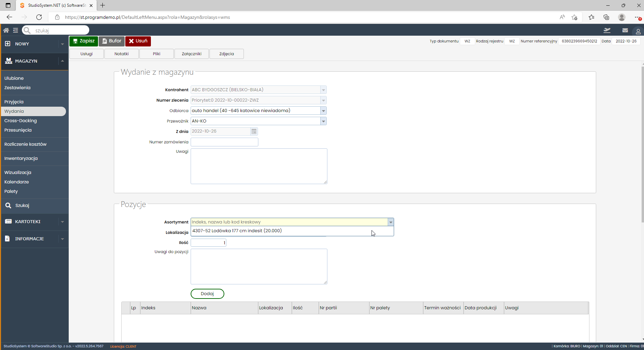Expand the KARTOTEKI menu section
The image size is (644, 350).
62,222
